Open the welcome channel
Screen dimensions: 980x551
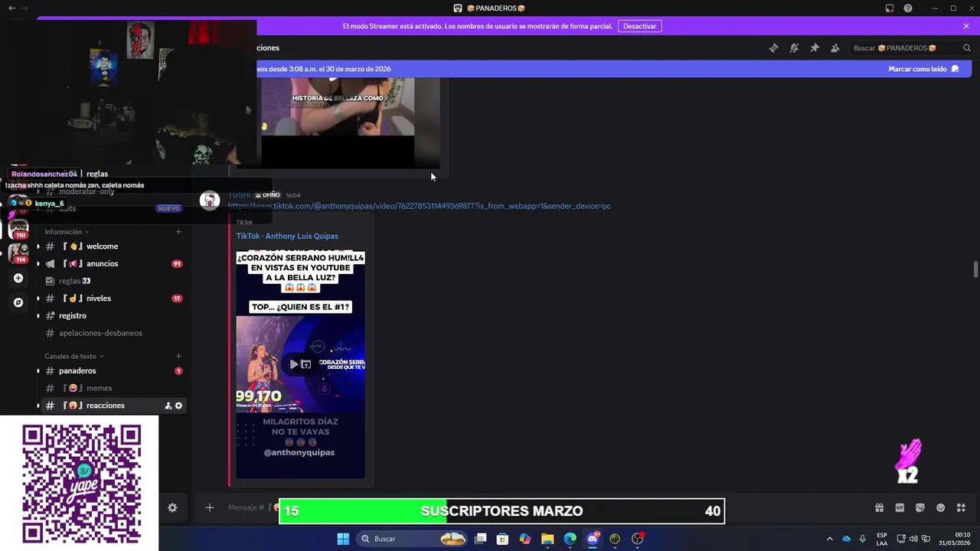(x=112, y=246)
